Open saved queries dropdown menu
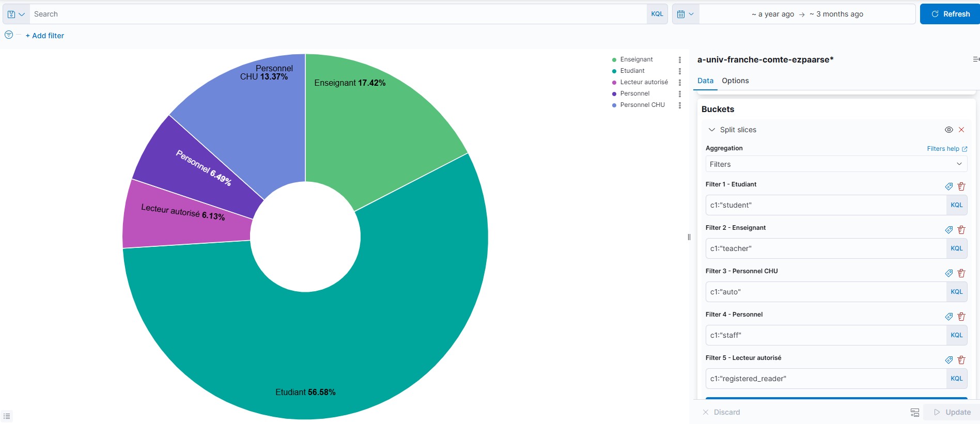Viewport: 980px width, 424px height. [16, 14]
